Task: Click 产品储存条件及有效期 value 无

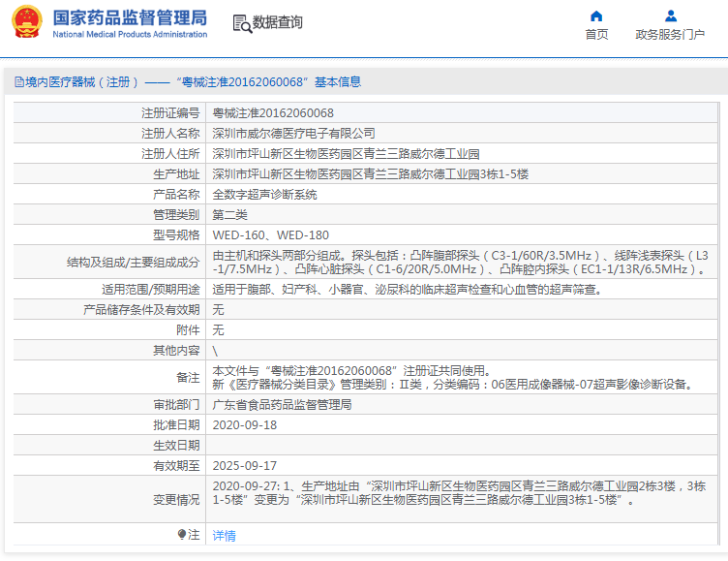Action: point(218,309)
